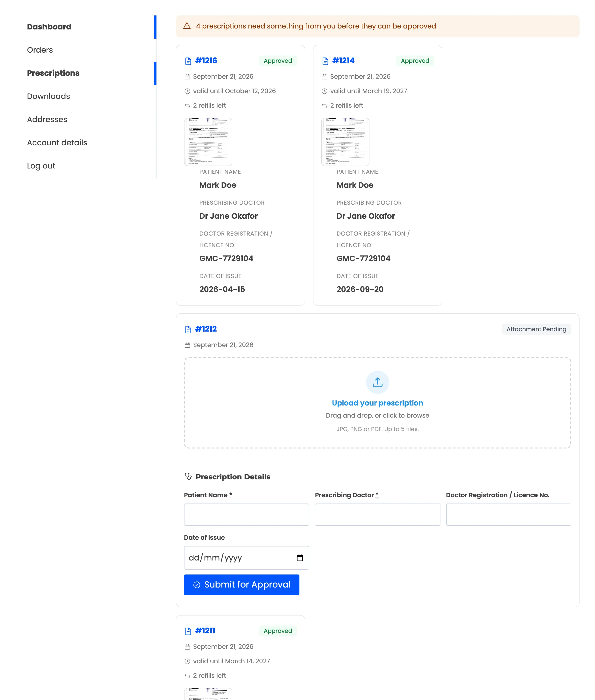Viewport: 595px width, 700px height.
Task: Click the stethoscope icon by Prescription Details
Action: (x=188, y=476)
